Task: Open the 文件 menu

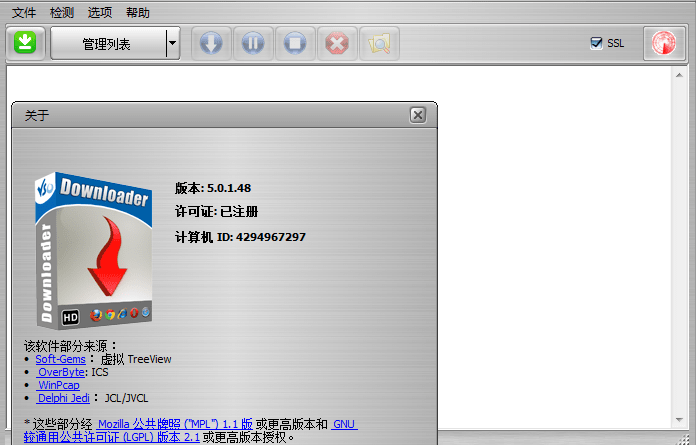Action: click(x=24, y=13)
